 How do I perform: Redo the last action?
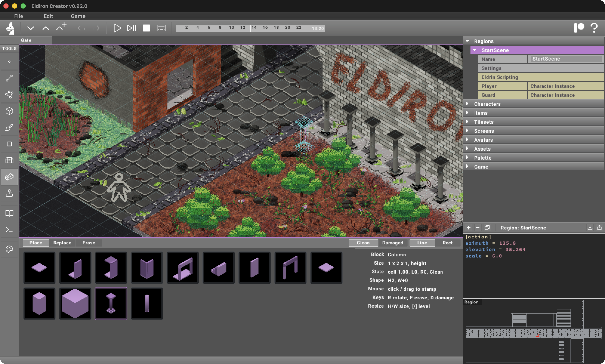(x=96, y=28)
